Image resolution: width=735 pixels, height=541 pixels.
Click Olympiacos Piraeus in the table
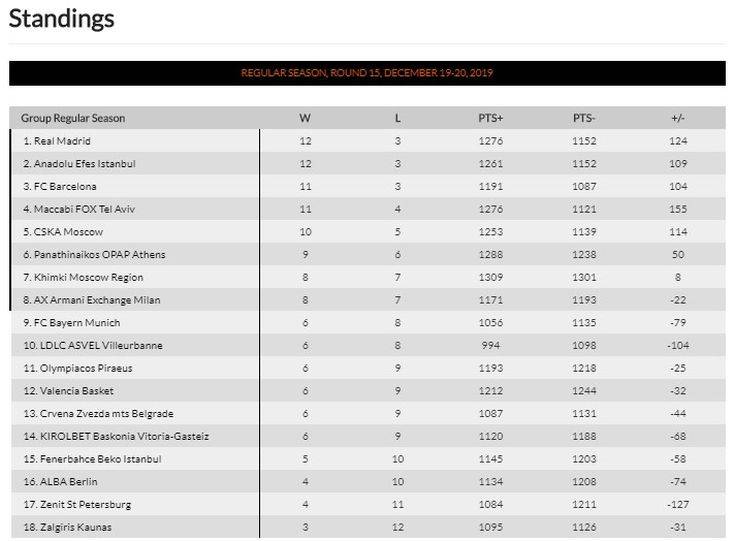pos(82,368)
